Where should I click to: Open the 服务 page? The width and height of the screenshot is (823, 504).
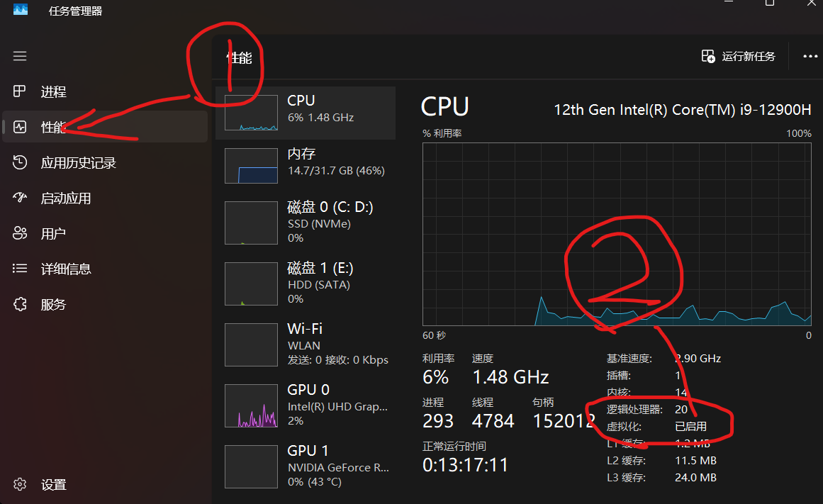[105, 304]
